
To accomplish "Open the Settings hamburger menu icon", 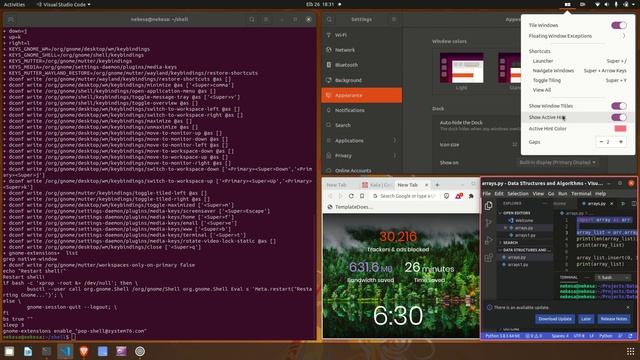I will point(394,19).
